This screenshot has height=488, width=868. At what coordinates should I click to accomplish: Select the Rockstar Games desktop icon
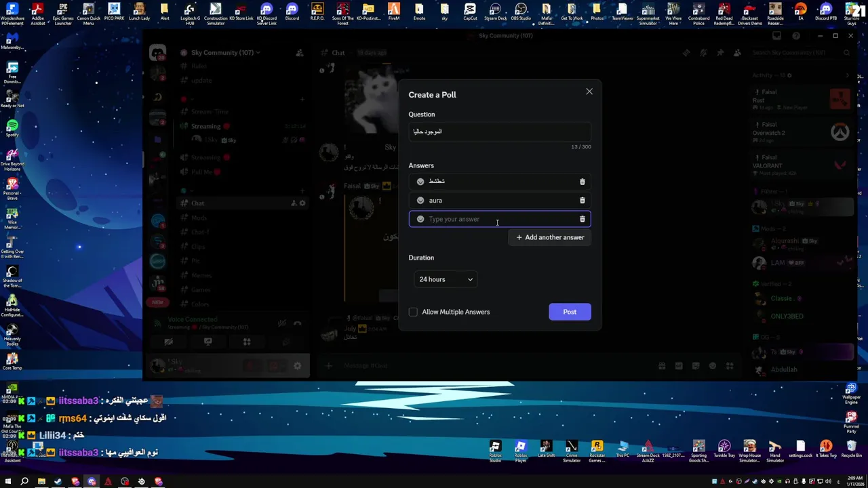tap(597, 451)
